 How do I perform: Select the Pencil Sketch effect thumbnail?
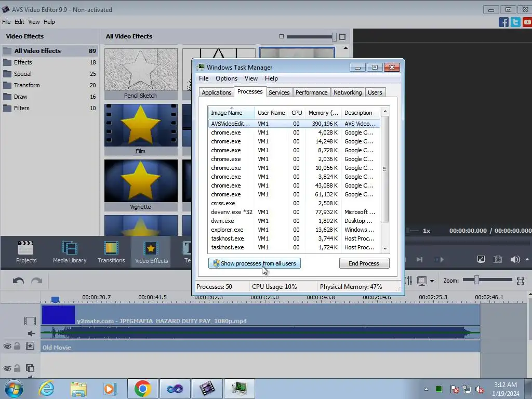[141, 74]
